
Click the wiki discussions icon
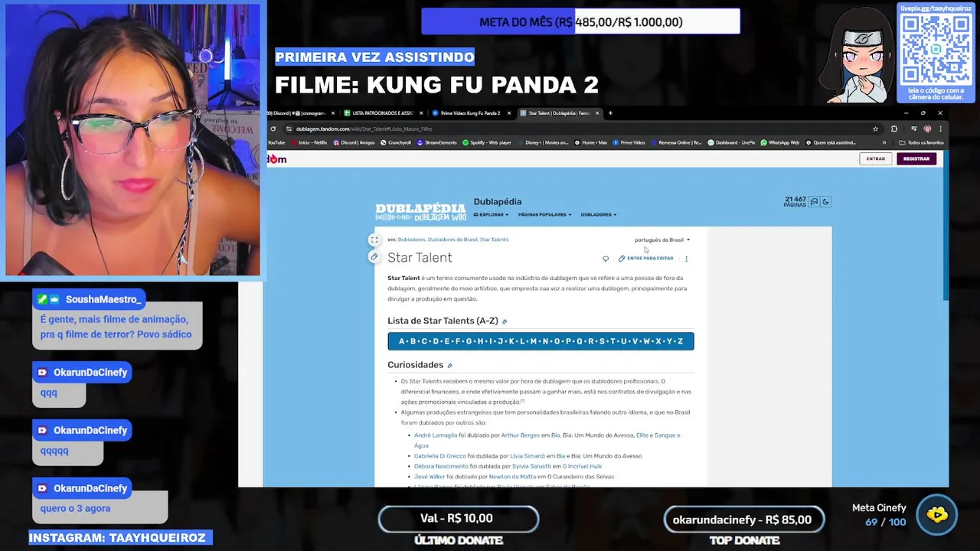pos(814,202)
